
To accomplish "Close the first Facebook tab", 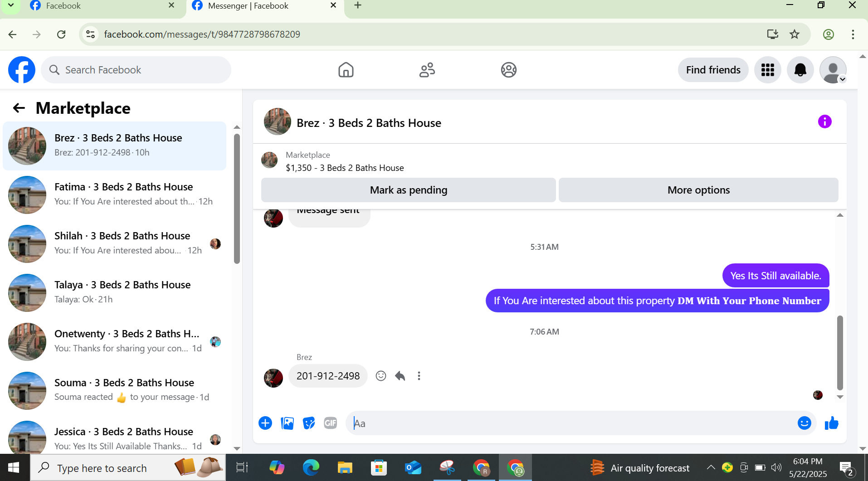I will (x=171, y=5).
